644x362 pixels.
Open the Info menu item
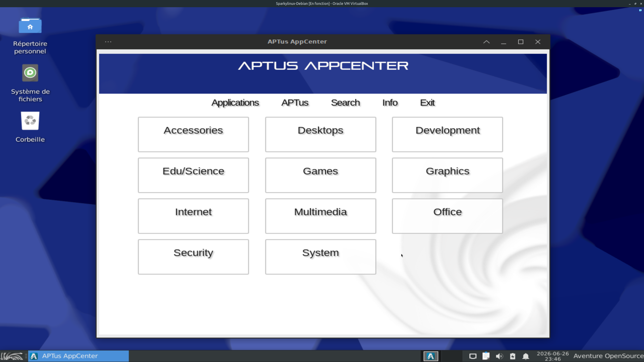390,103
